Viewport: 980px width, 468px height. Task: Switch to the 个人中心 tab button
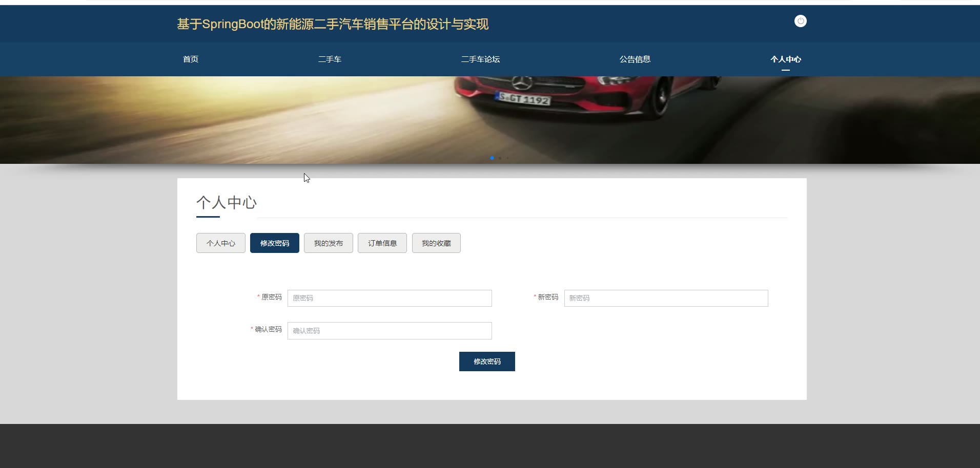[221, 243]
